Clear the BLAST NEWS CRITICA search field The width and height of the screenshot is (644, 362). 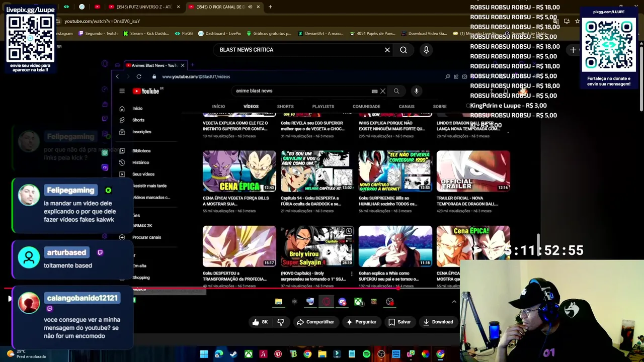pos(387,50)
